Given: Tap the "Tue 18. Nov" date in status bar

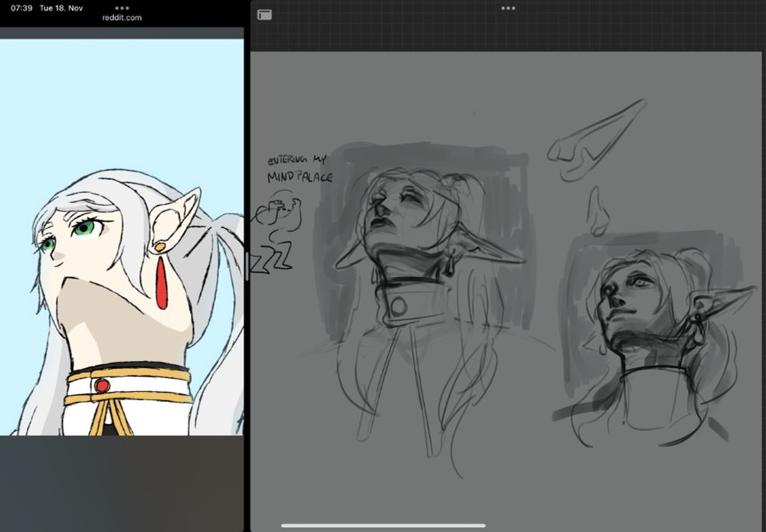Looking at the screenshot, I should click(x=61, y=8).
